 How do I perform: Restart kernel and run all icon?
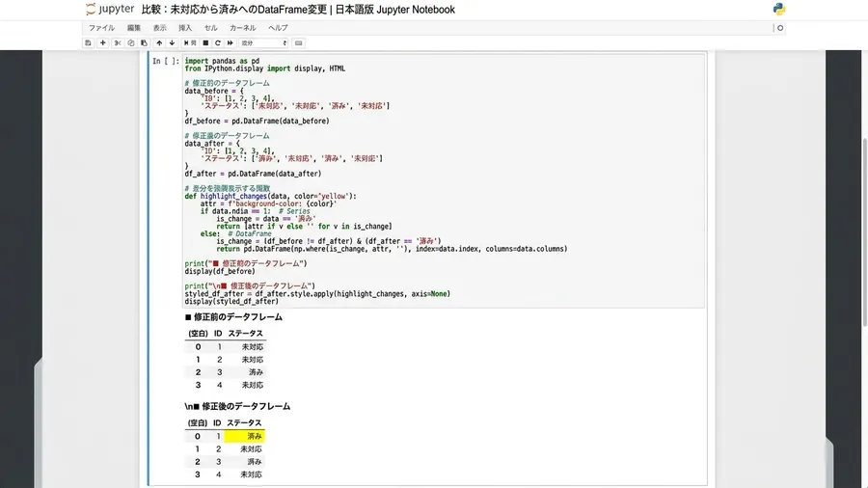231,42
